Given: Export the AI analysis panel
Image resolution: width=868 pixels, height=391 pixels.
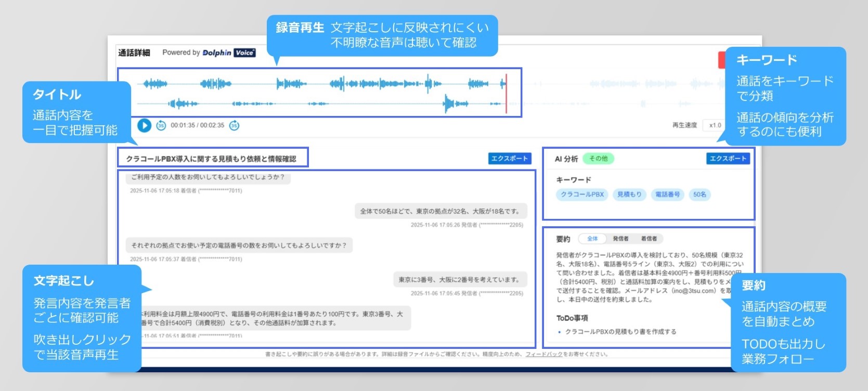Looking at the screenshot, I should coord(728,159).
